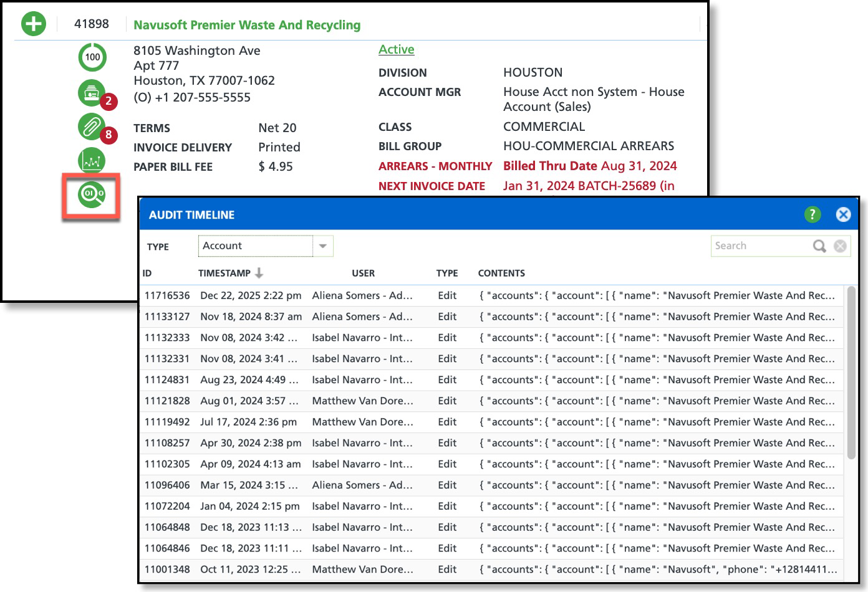Viewport: 868px width, 592px height.
Task: Click the Net 20 terms value
Action: 277,128
